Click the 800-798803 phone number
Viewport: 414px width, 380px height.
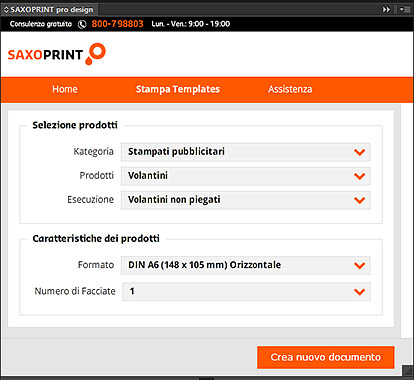point(117,24)
